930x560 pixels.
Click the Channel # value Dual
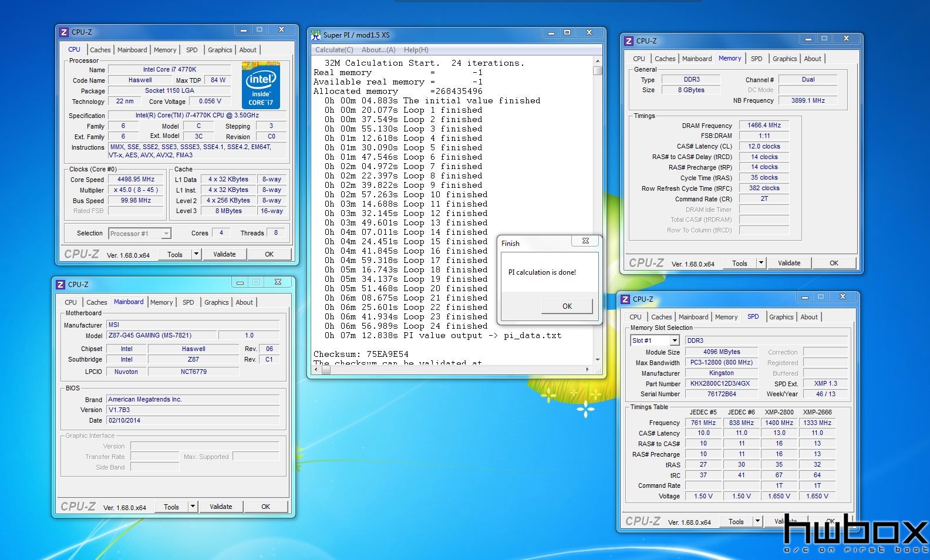808,79
